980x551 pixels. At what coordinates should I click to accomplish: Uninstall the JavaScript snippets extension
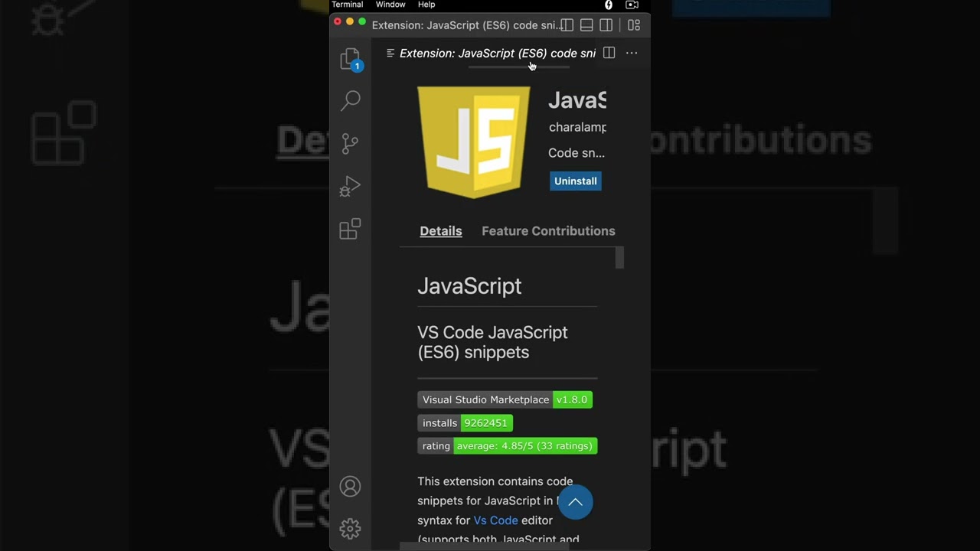coord(576,181)
